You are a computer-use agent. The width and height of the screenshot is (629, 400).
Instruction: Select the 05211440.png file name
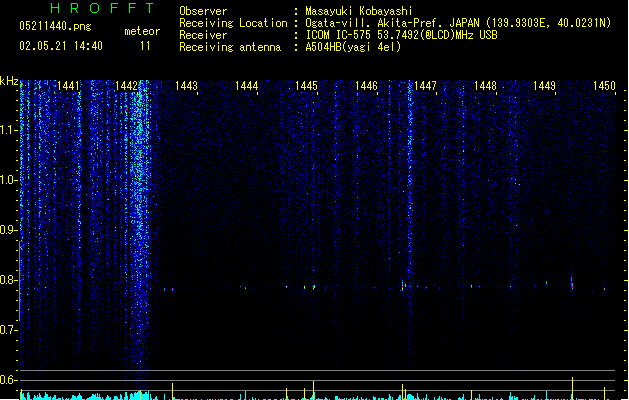point(55,26)
